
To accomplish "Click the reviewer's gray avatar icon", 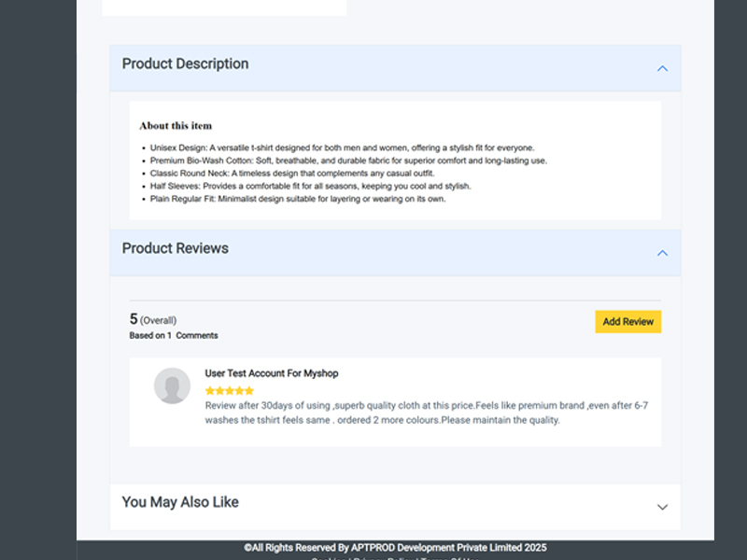I will point(172,385).
